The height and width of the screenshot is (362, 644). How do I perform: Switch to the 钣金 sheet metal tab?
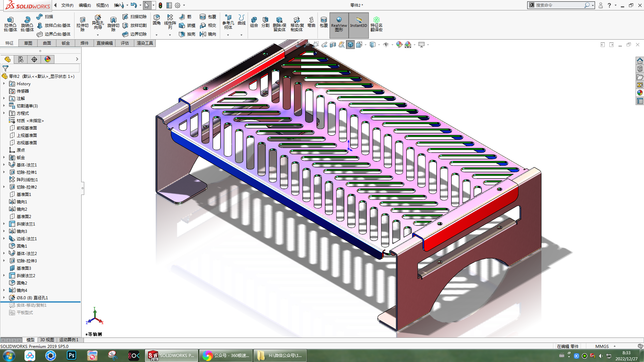tap(66, 43)
